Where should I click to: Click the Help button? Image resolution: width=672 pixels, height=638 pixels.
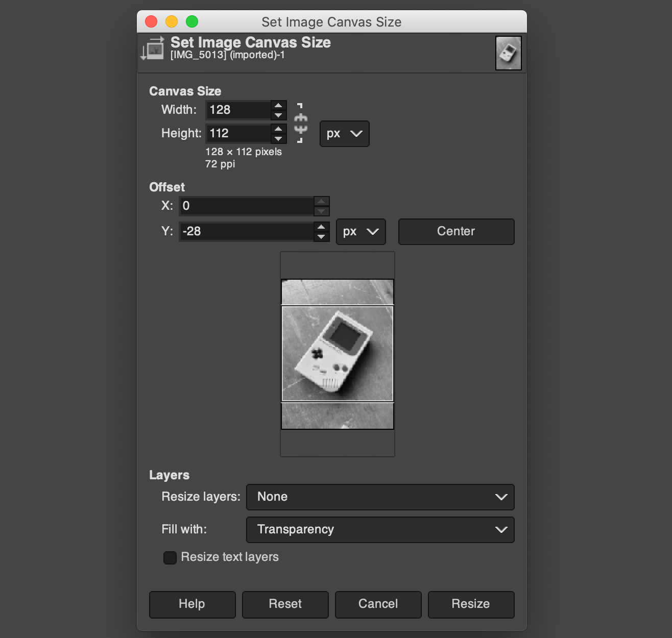192,604
